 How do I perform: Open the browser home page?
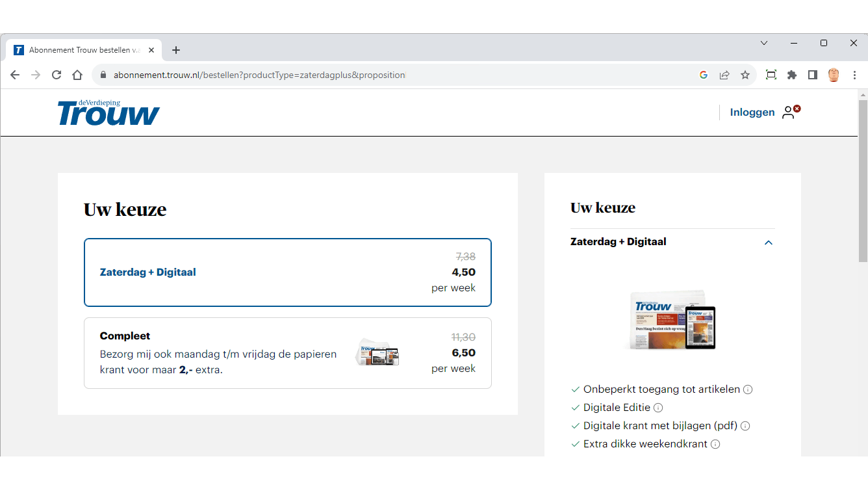(x=77, y=75)
